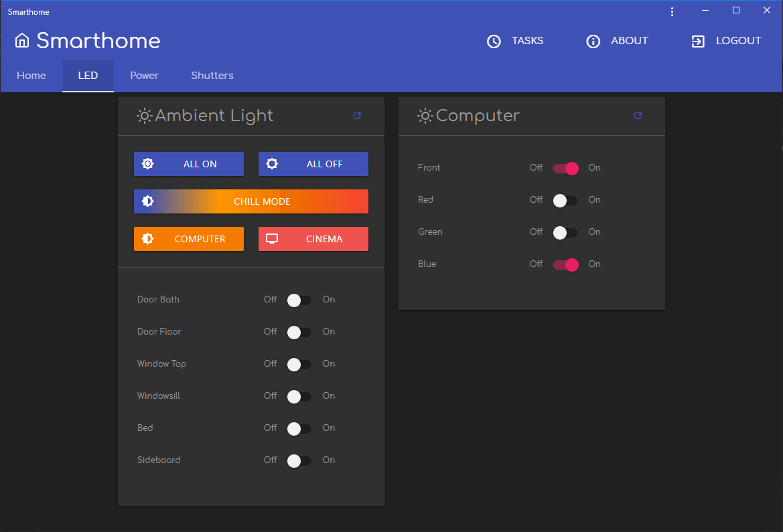This screenshot has width=783, height=532.
Task: Select the LED tab
Action: point(88,76)
